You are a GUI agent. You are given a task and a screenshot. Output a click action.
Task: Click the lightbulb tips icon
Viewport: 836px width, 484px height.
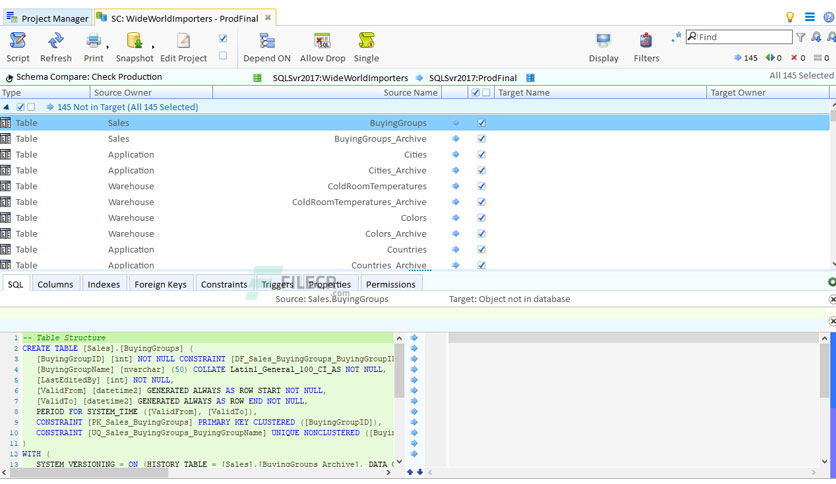pos(790,17)
